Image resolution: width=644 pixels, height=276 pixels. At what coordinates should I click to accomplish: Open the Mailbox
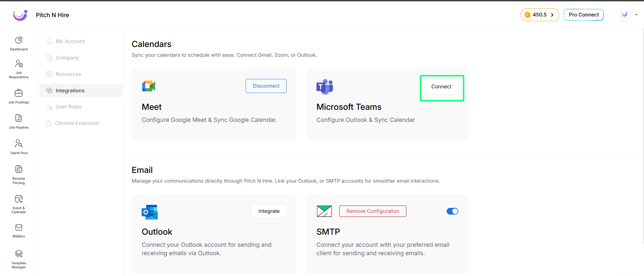(19, 231)
